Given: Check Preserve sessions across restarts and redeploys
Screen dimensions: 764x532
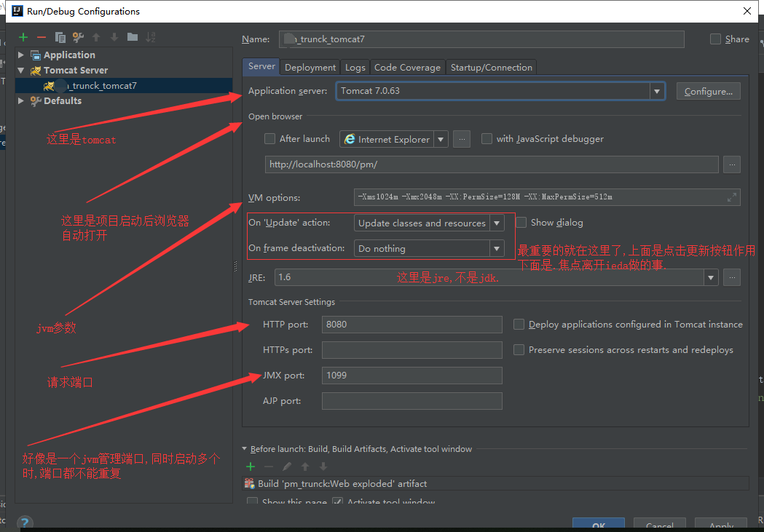Looking at the screenshot, I should (x=519, y=349).
